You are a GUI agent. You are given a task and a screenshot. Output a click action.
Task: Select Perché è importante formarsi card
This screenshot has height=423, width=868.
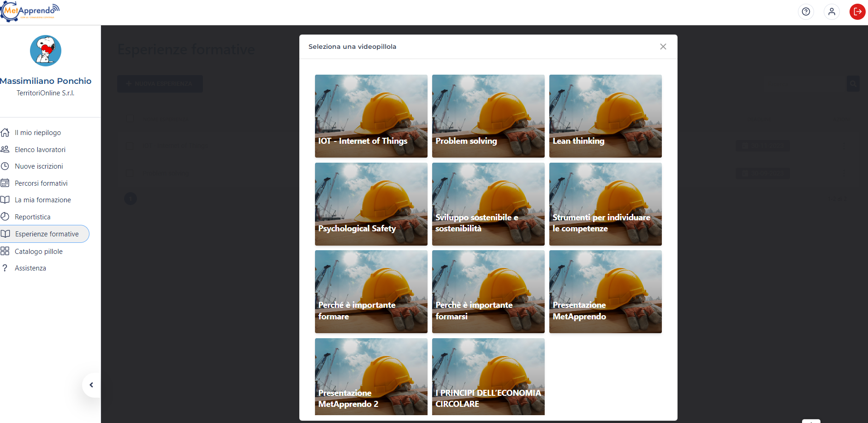coord(488,292)
